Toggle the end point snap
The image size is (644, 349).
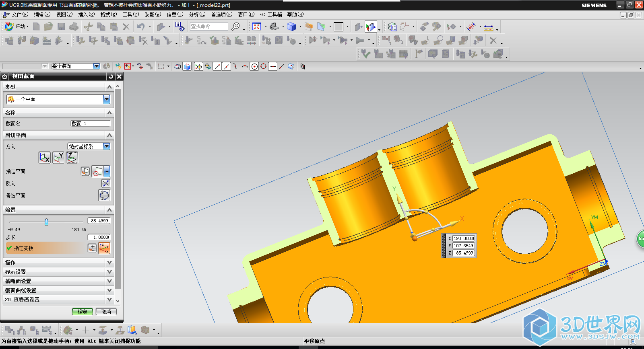click(x=217, y=66)
